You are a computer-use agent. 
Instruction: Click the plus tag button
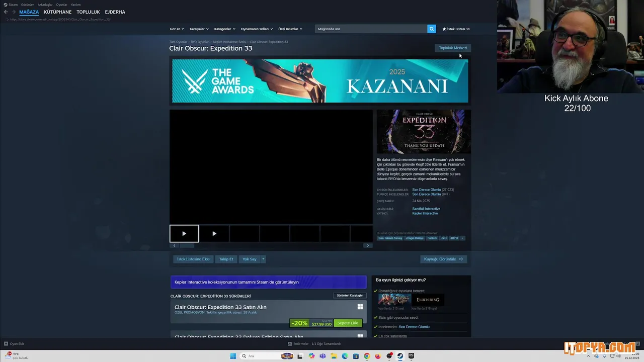462,238
